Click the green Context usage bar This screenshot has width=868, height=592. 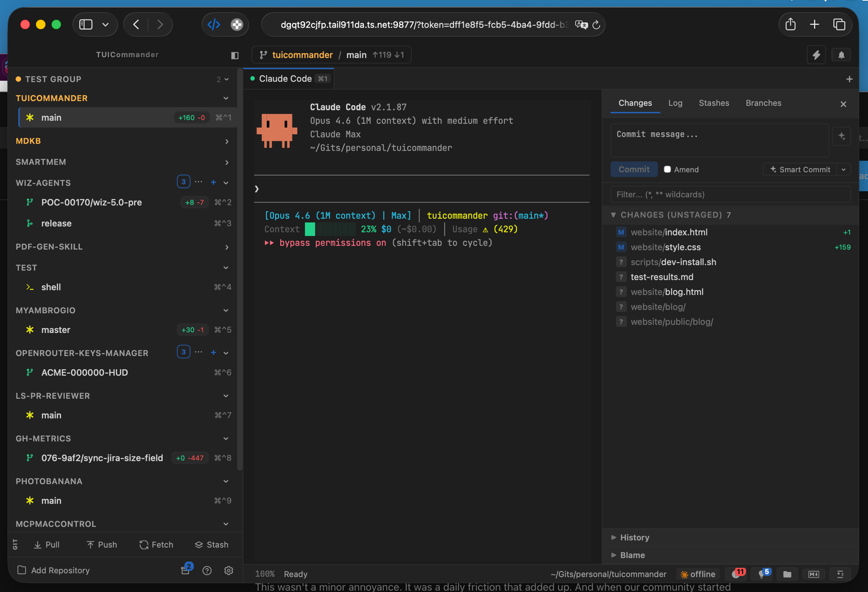(309, 229)
